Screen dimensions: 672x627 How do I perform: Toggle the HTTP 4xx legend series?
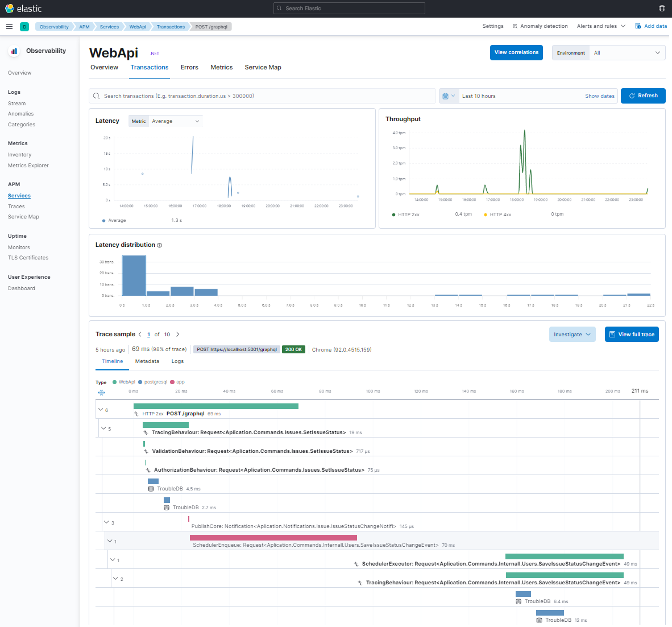pyautogui.click(x=497, y=214)
